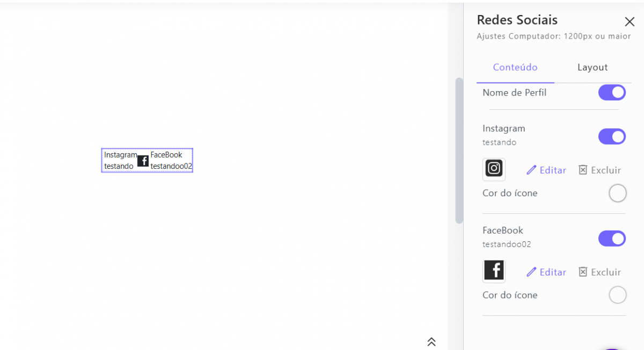The height and width of the screenshot is (350, 644).
Task: Click the Facebook logo icon in panel
Action: point(494,271)
